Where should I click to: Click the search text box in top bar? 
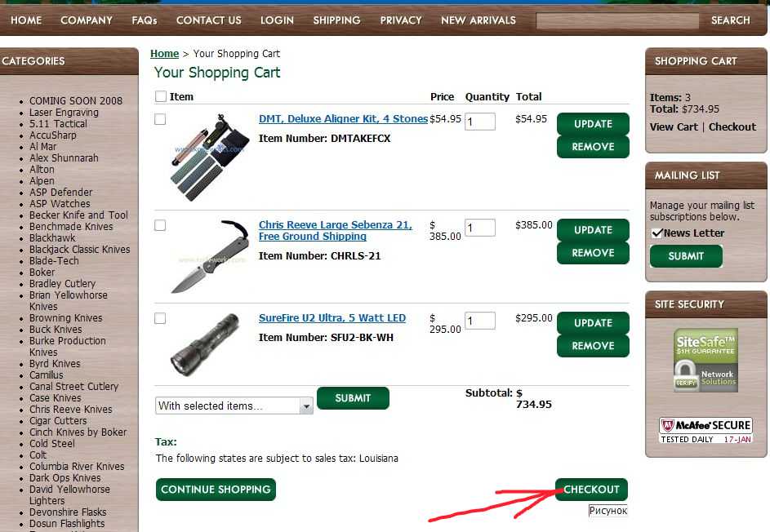point(617,21)
